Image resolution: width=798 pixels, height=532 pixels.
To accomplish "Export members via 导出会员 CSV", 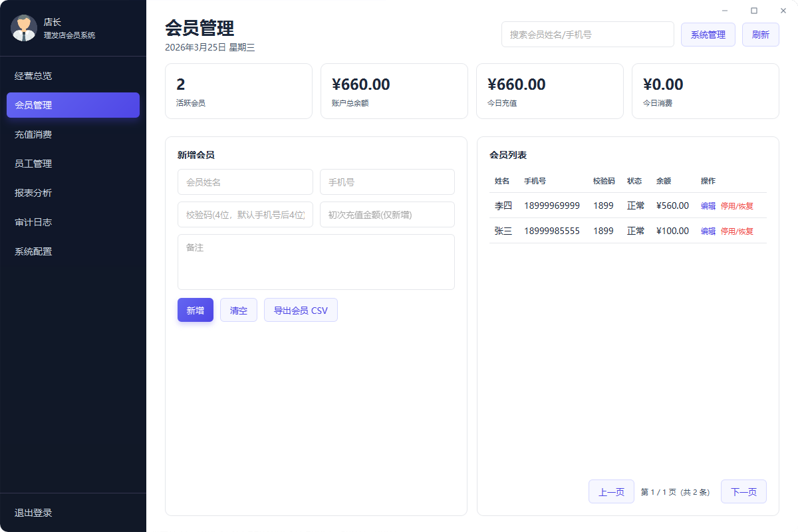I will point(301,310).
